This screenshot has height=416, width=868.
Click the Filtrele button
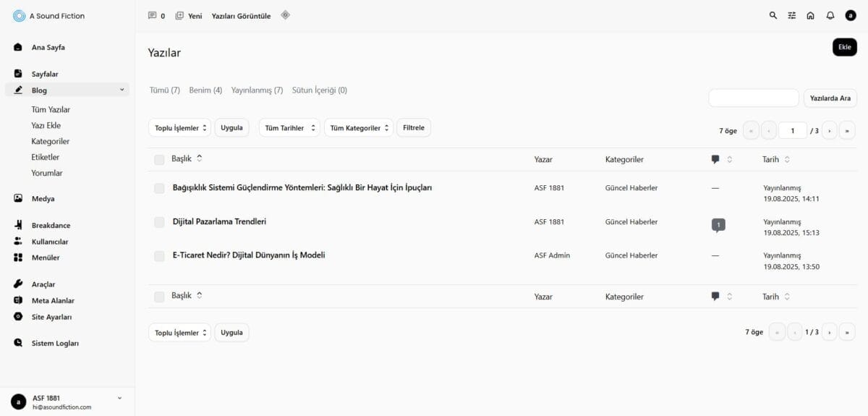tap(414, 127)
